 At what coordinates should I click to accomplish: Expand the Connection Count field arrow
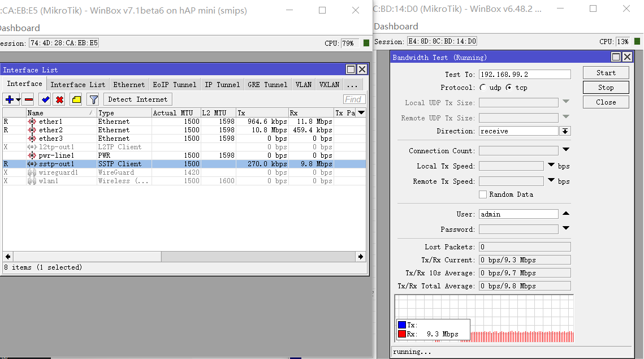point(565,150)
